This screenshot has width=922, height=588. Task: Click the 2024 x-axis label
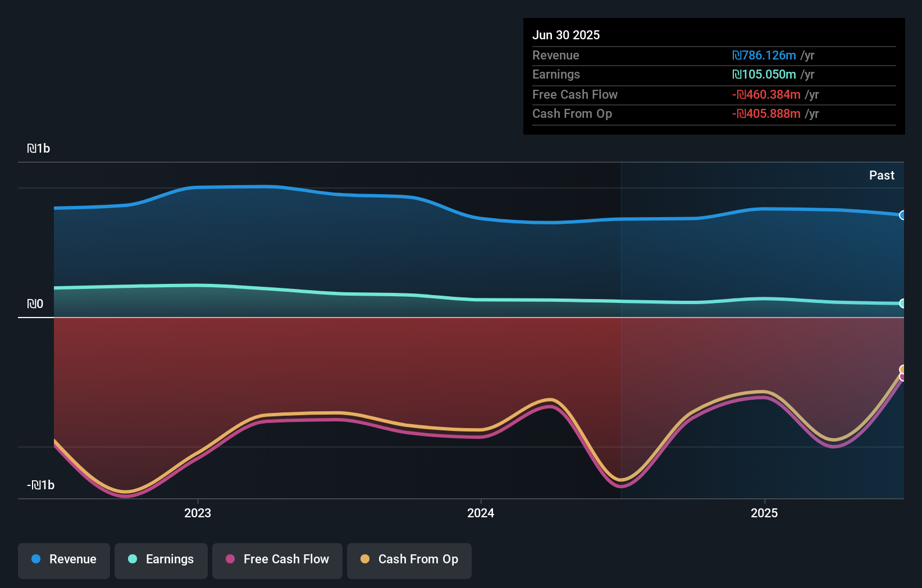coord(481,513)
